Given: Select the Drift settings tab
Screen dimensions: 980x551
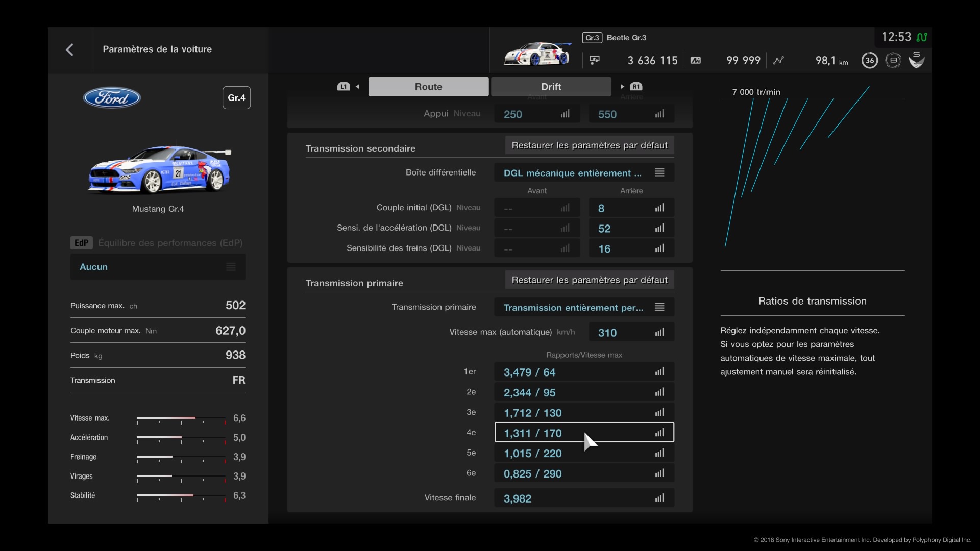Looking at the screenshot, I should (x=551, y=87).
